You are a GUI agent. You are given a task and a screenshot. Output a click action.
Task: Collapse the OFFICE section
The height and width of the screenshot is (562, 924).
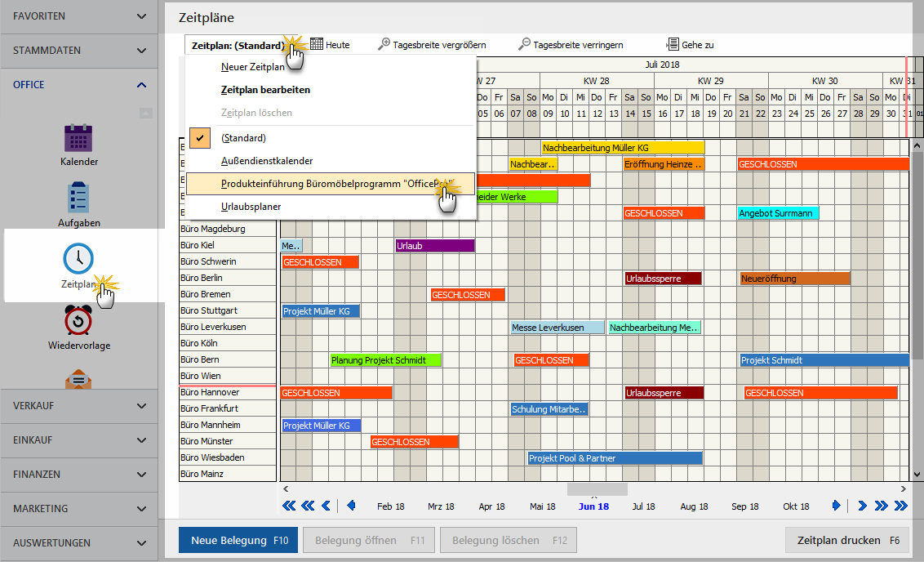point(79,85)
